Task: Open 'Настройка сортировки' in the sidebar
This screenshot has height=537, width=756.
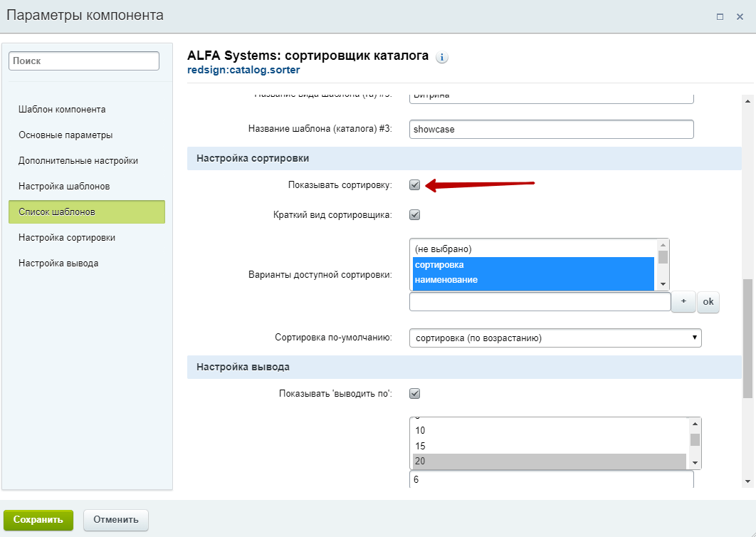Action: point(67,237)
